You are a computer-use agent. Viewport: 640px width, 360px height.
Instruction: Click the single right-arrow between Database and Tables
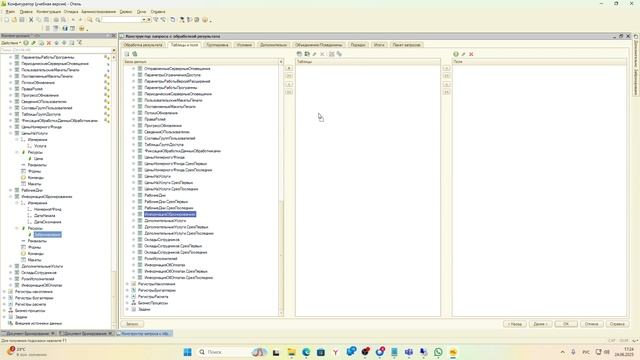tap(289, 68)
